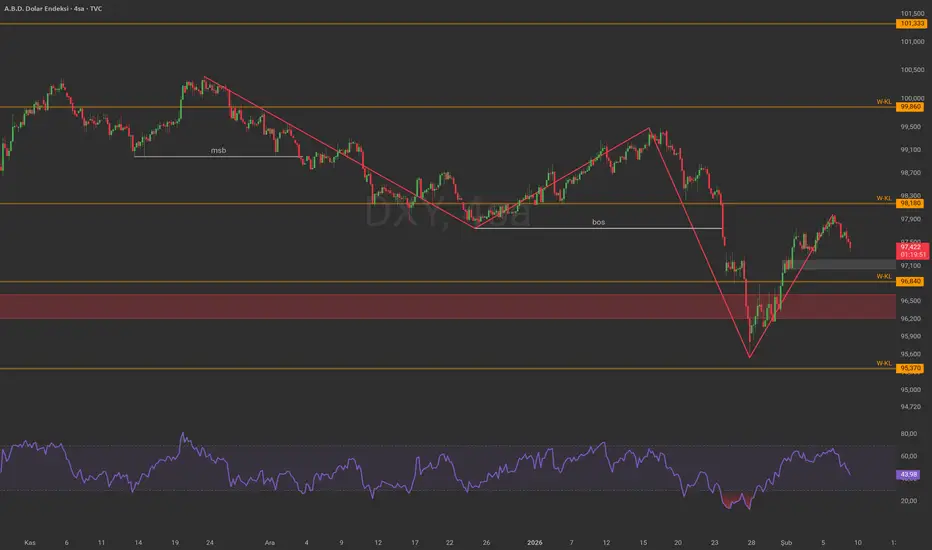Select the bos label on the chart
Viewport: 932px width, 550px height.
click(x=598, y=222)
